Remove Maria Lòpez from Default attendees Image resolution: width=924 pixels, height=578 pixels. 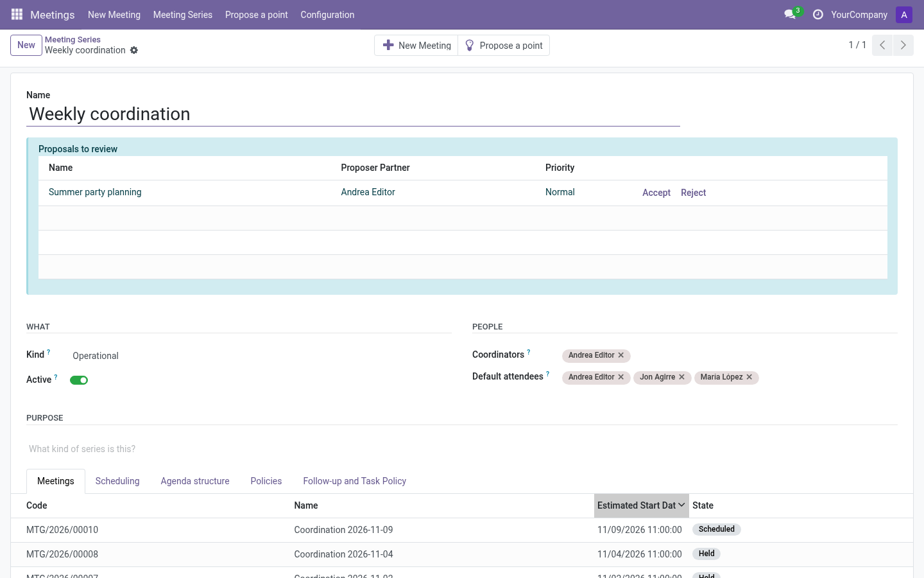pyautogui.click(x=749, y=377)
